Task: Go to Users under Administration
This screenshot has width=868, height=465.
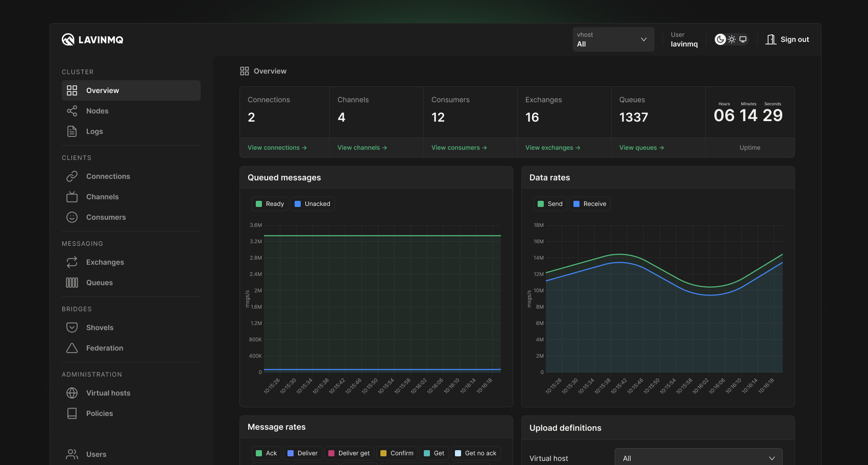Action: point(72,454)
